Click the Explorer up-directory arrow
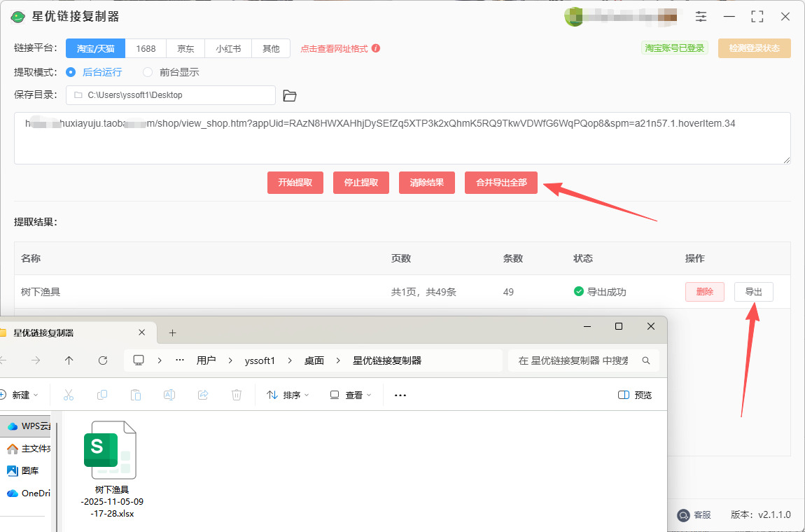805x532 pixels. pyautogui.click(x=69, y=360)
